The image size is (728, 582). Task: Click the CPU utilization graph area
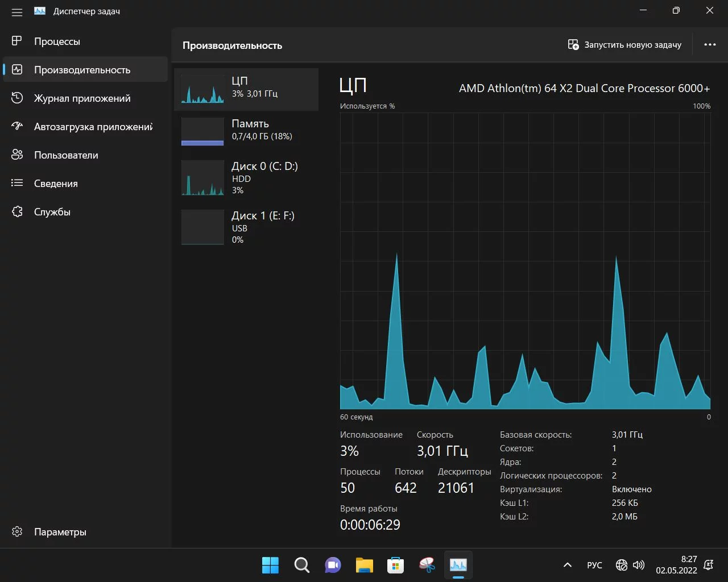point(525,260)
